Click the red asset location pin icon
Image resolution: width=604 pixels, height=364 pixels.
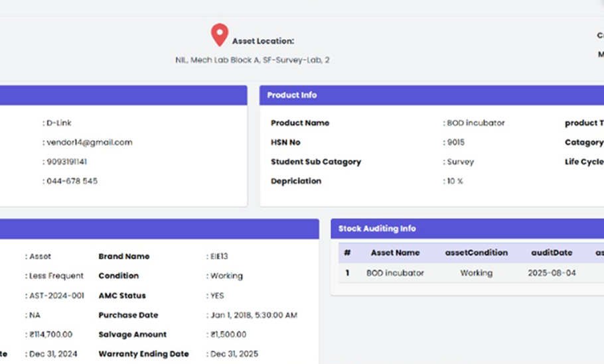point(219,34)
